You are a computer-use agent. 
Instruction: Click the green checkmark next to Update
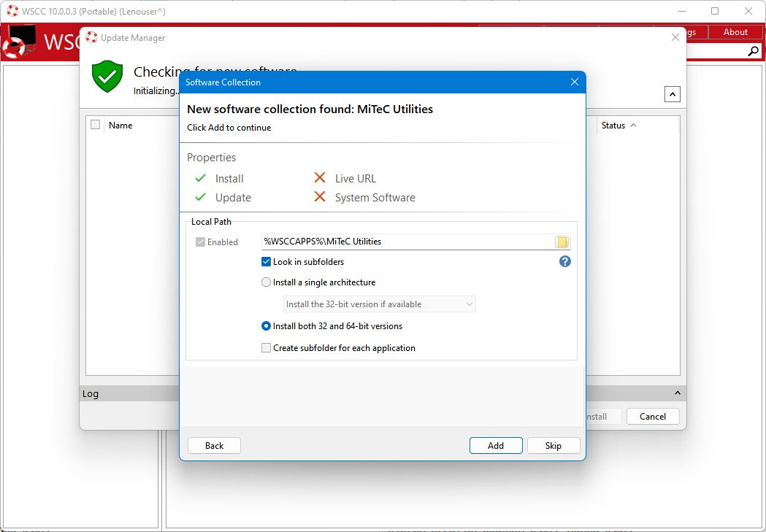200,197
